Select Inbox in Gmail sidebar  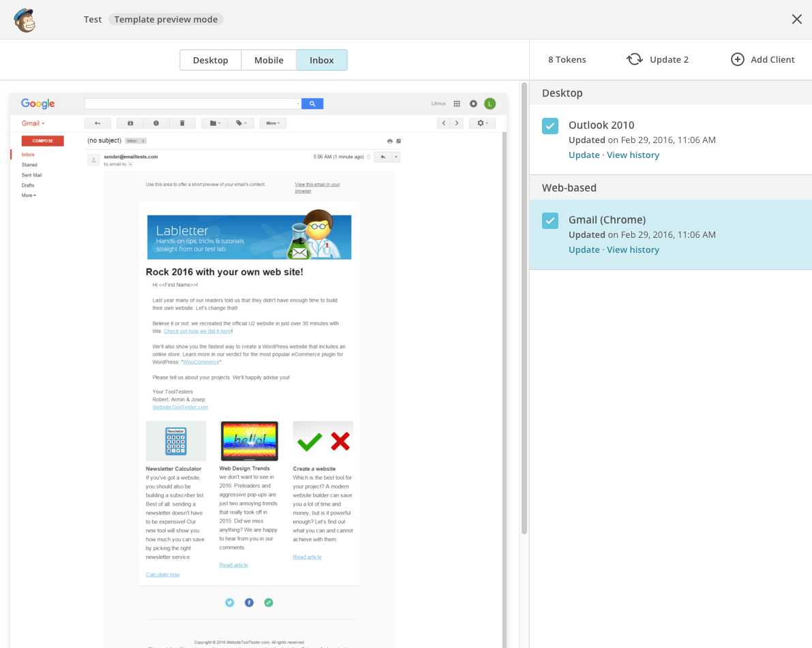click(28, 154)
